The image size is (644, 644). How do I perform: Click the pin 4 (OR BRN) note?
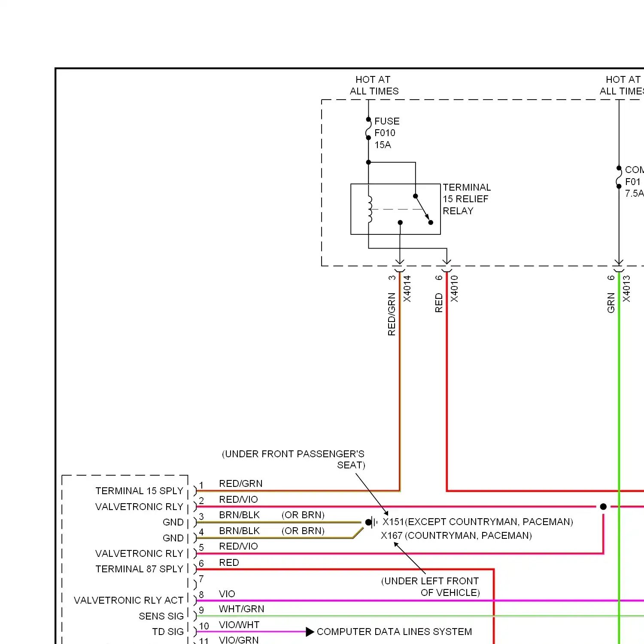point(303,531)
